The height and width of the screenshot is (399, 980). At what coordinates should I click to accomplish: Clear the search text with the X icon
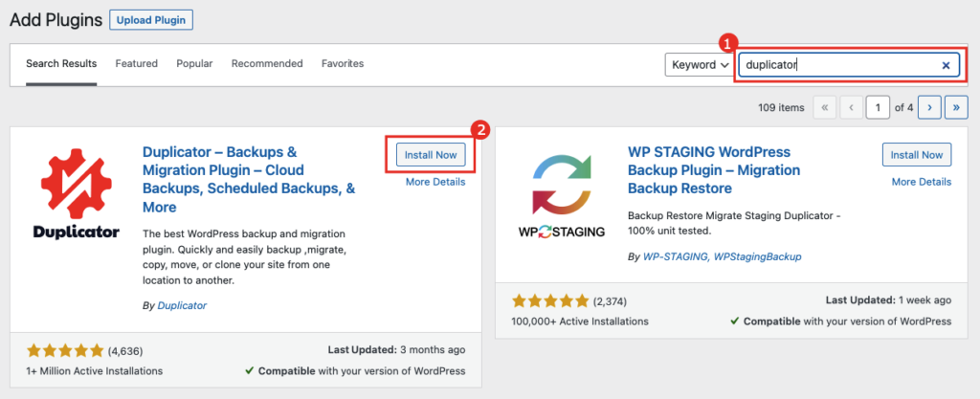[x=946, y=65]
